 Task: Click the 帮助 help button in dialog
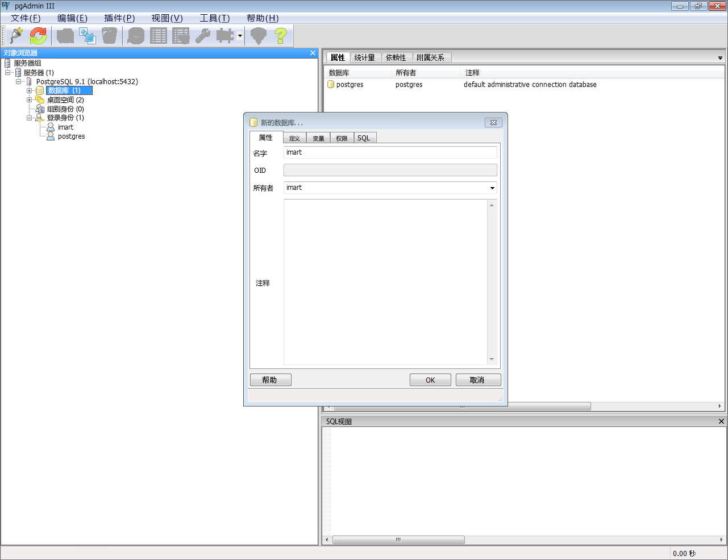click(270, 380)
